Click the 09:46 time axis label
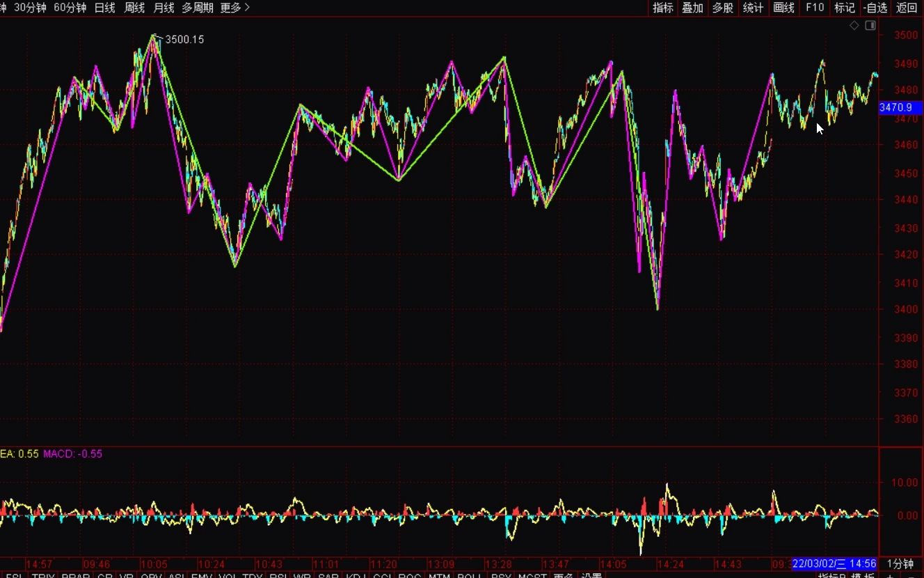The width and height of the screenshot is (924, 578). (96, 564)
